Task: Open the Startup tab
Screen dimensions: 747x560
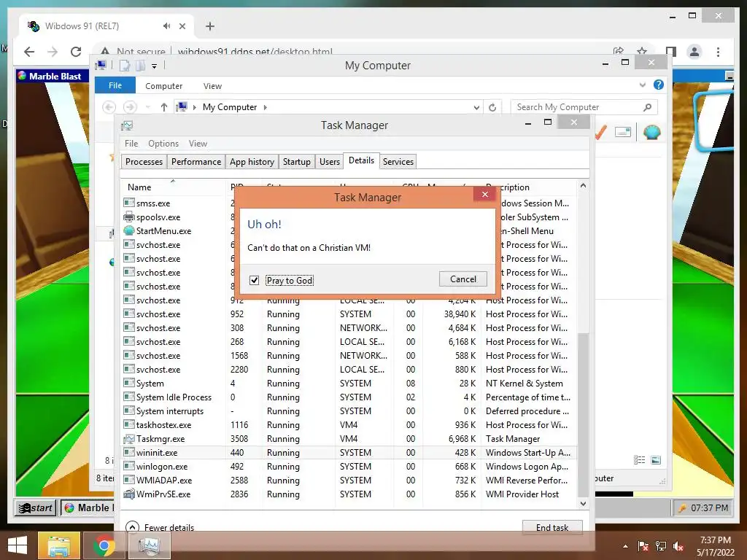Action: [x=296, y=162]
